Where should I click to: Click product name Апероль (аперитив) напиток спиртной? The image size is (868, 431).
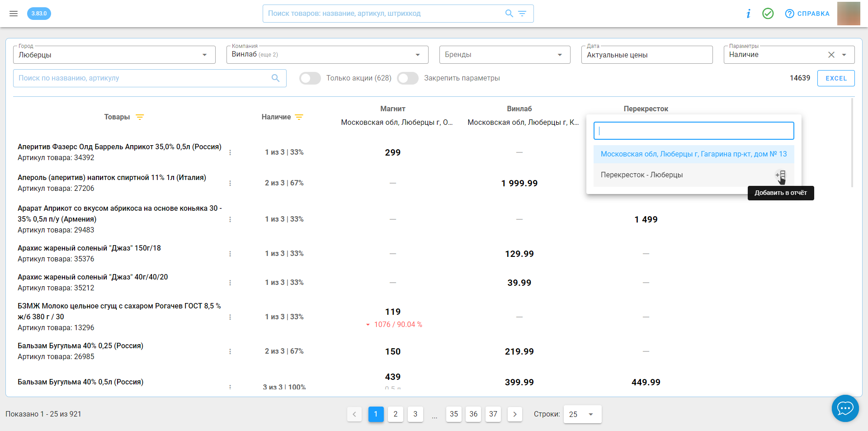click(112, 178)
